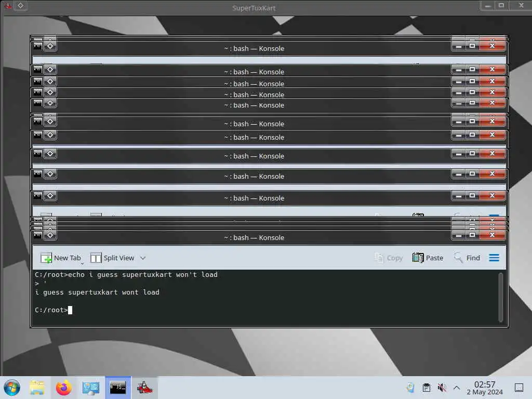
Task: Open the Konsole hamburger menu
Action: (494, 258)
